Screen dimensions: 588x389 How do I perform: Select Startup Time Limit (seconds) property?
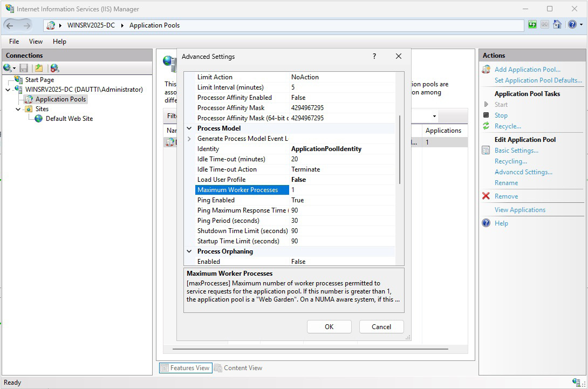295,241
